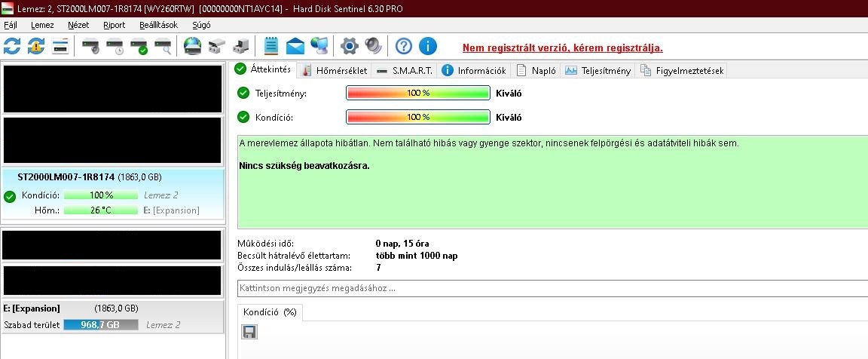Click the green check beside Teljesítmény
The image size is (868, 359).
pos(243,93)
